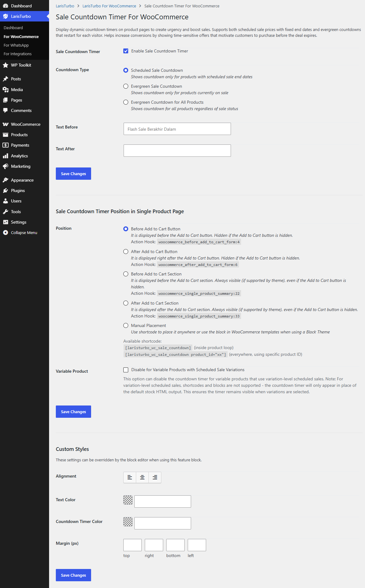
Task: Click the Collapse Menu arrow icon
Action: [x=6, y=233]
